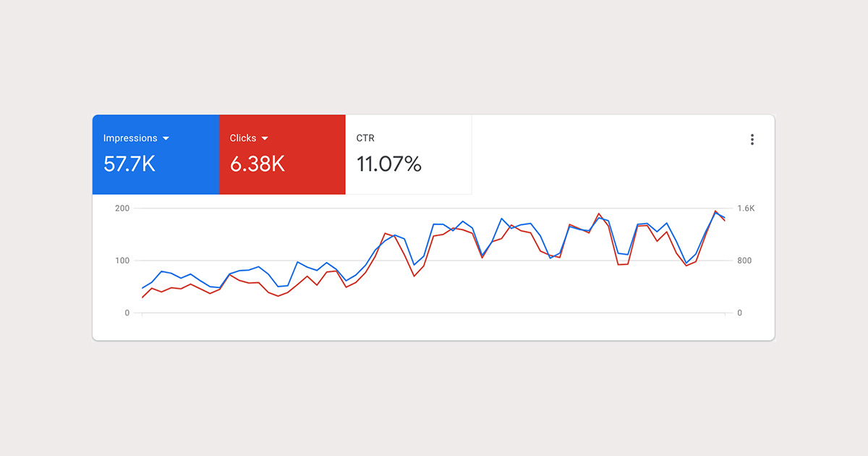Click the 11.07% CTR value
868x456 pixels.
point(389,164)
